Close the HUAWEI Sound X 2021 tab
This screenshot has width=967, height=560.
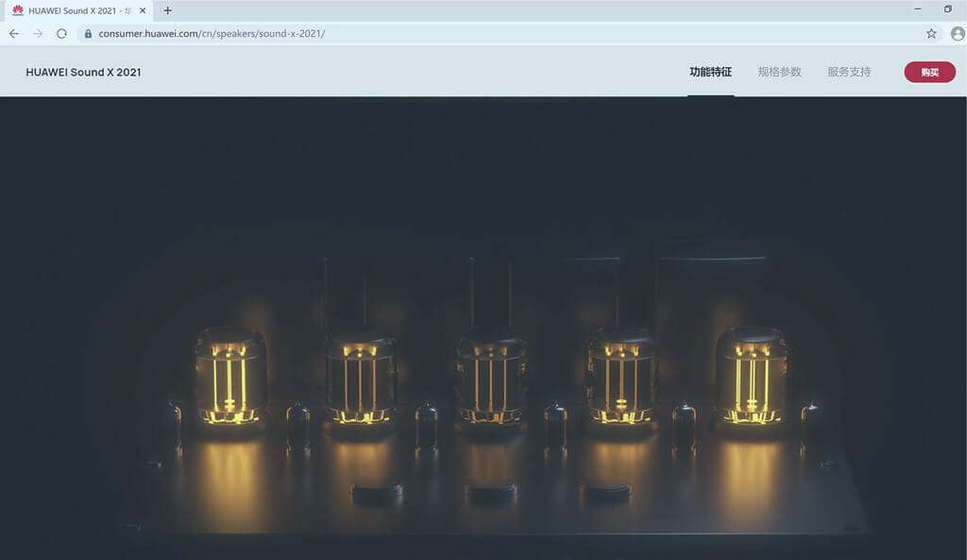click(x=144, y=10)
